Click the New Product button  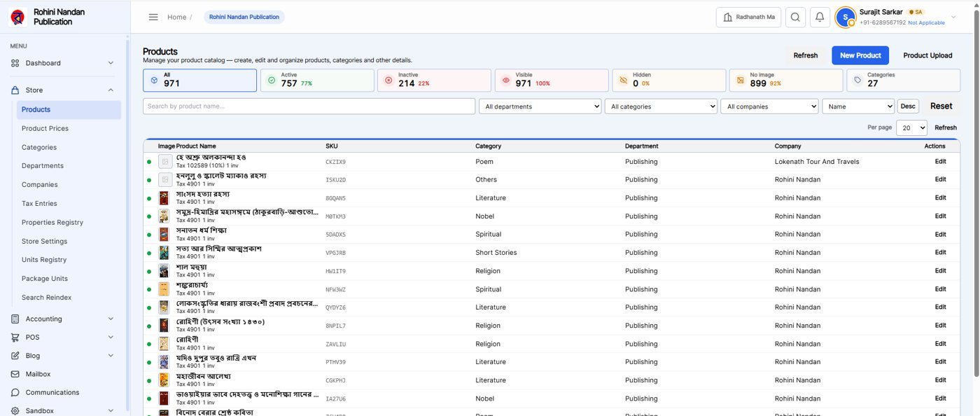pos(860,55)
